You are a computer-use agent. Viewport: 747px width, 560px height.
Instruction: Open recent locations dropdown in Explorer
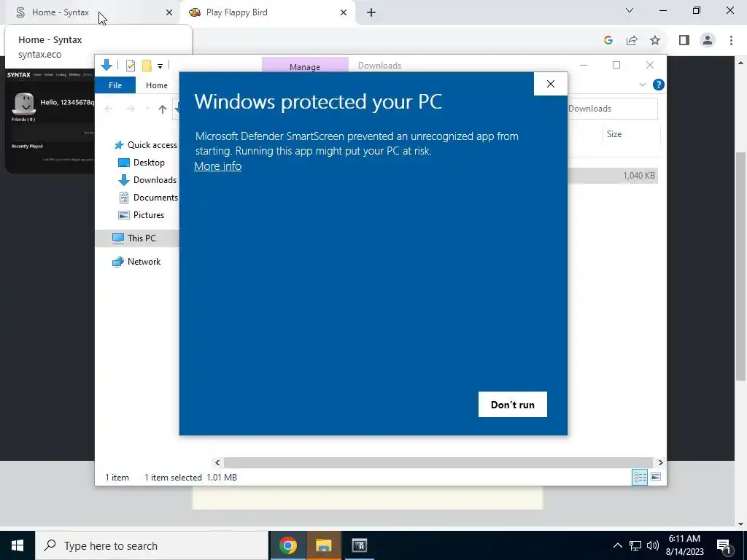pos(147,109)
